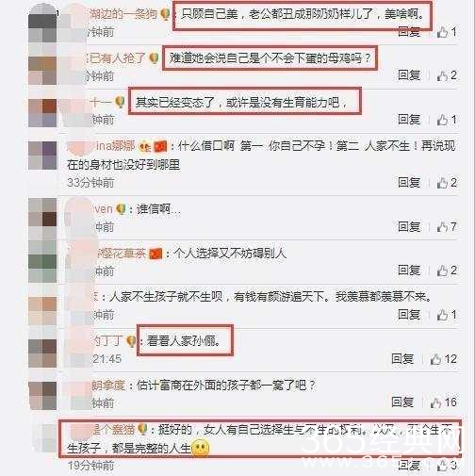The width and height of the screenshot is (475, 476).
Task: Click the member badge next to 丁丁
Action: (x=131, y=341)
